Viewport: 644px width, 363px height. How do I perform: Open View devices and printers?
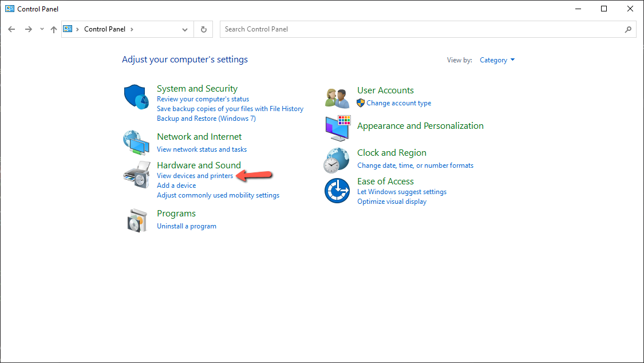(195, 176)
